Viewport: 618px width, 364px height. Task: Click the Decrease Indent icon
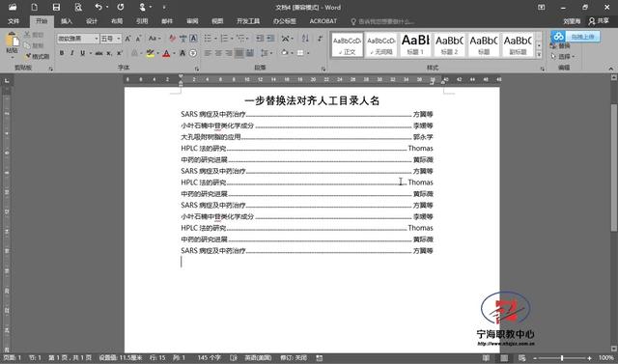point(260,39)
